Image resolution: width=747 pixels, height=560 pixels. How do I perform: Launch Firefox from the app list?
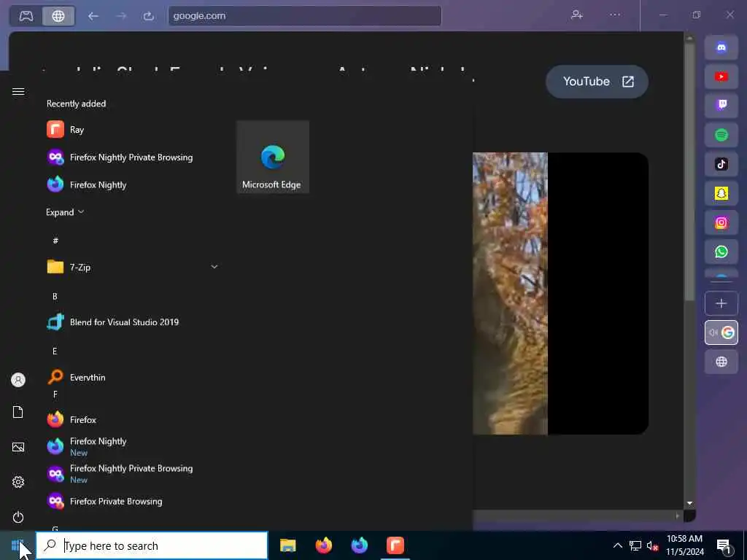point(133,419)
